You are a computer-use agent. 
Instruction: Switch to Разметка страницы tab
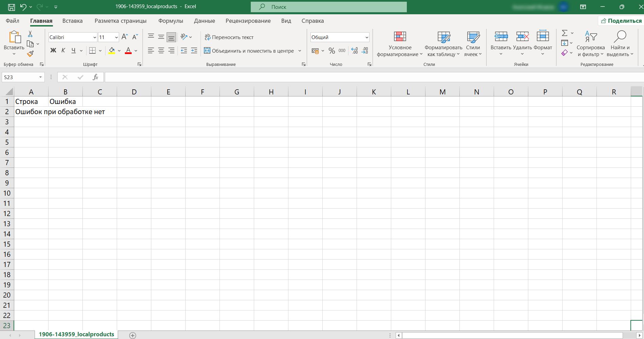pos(120,21)
